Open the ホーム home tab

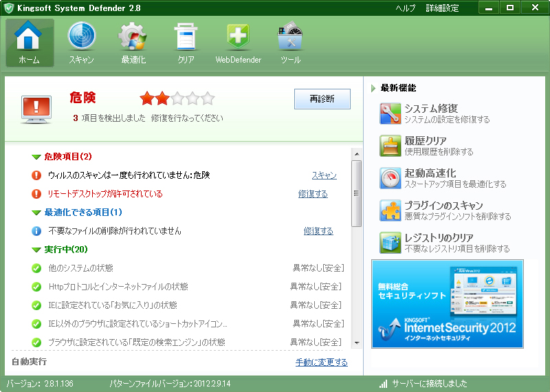(30, 43)
